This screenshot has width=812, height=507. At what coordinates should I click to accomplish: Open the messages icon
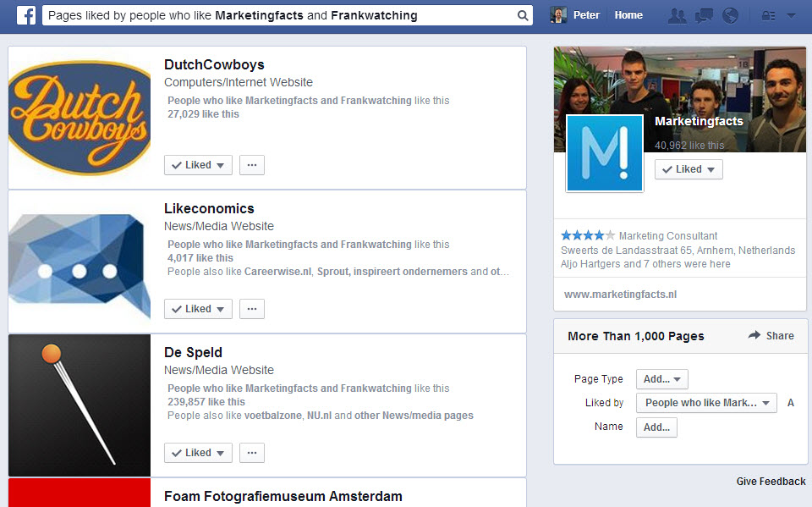[x=704, y=15]
